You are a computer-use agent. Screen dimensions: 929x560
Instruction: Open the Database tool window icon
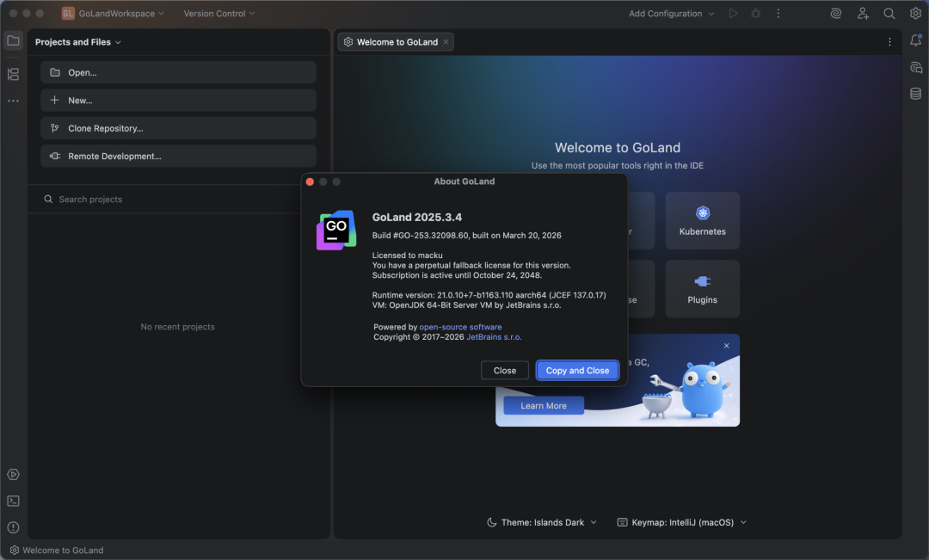pos(915,94)
